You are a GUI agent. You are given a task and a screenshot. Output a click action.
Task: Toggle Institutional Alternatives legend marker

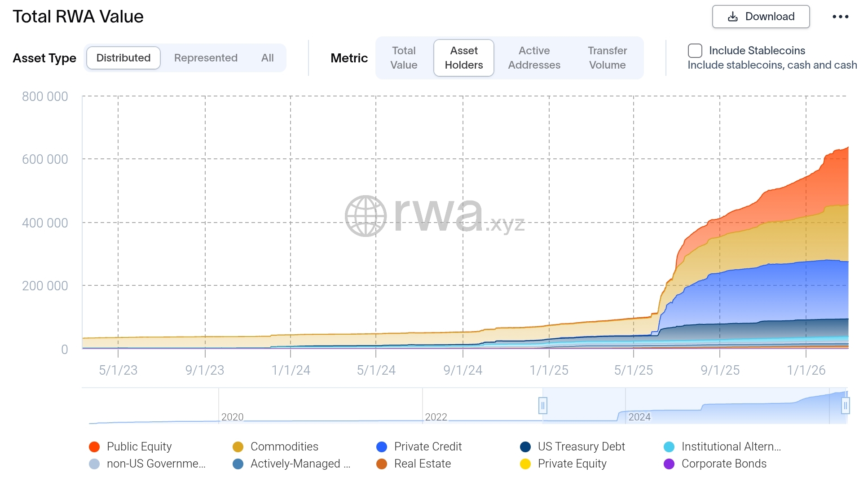(669, 447)
